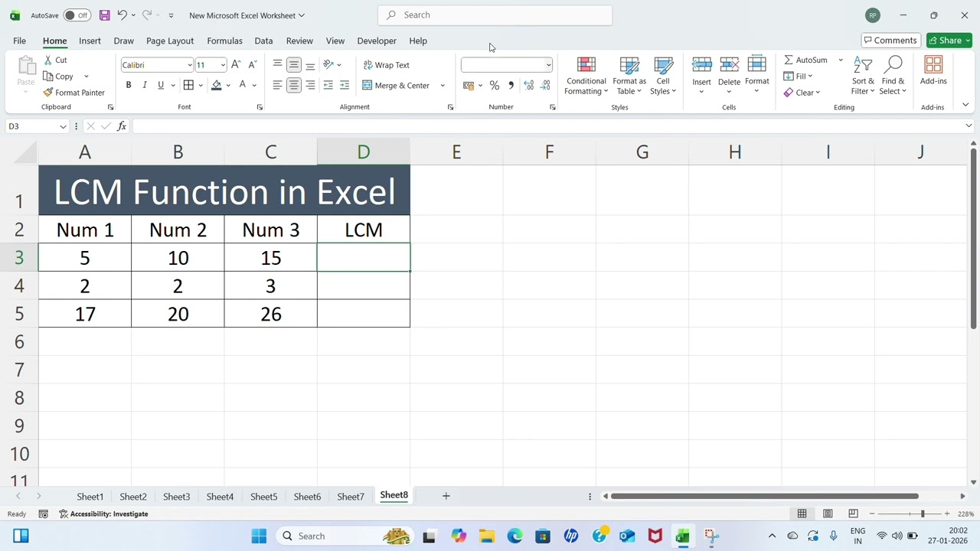Click Increase Indent icon
The image size is (980, 551).
pyautogui.click(x=345, y=86)
